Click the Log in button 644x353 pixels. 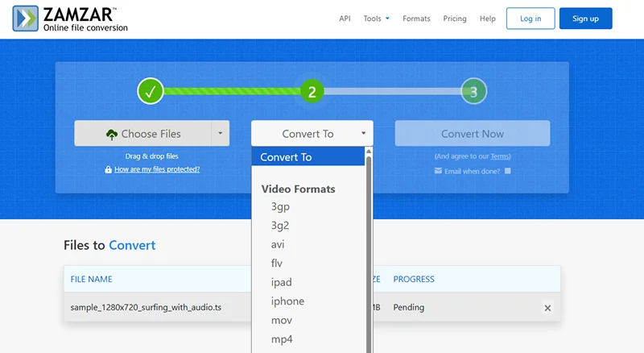pyautogui.click(x=530, y=19)
